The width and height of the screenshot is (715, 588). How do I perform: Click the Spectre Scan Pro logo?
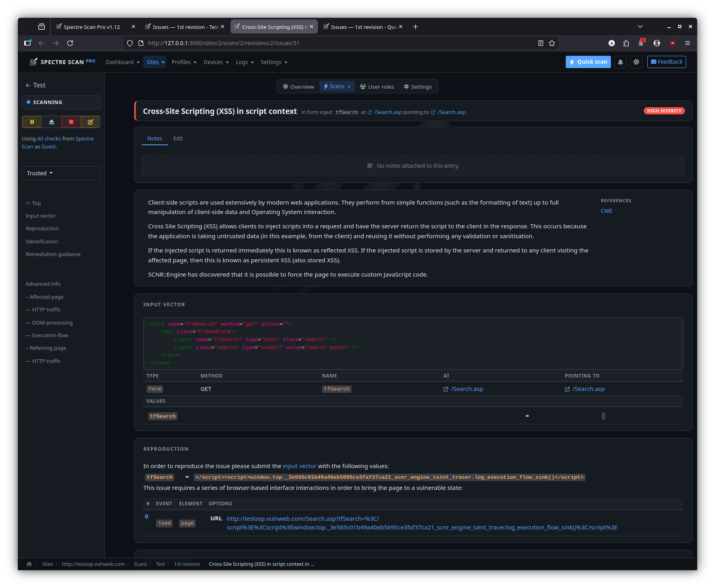tap(63, 62)
